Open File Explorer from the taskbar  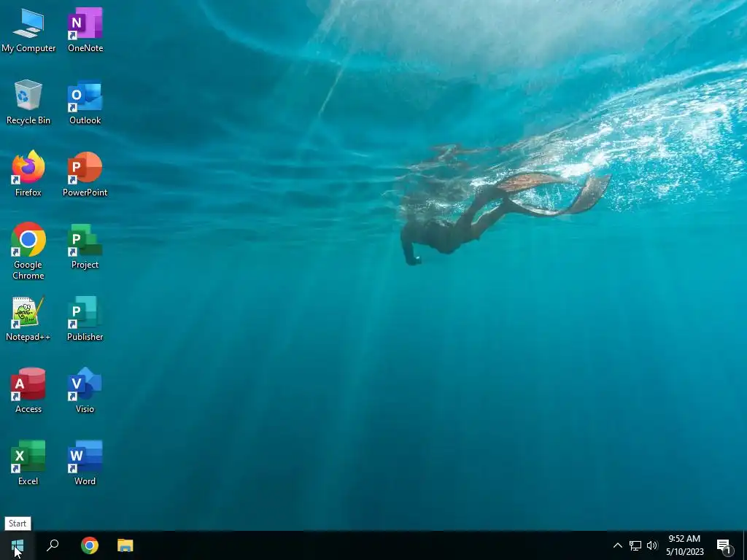click(x=125, y=545)
